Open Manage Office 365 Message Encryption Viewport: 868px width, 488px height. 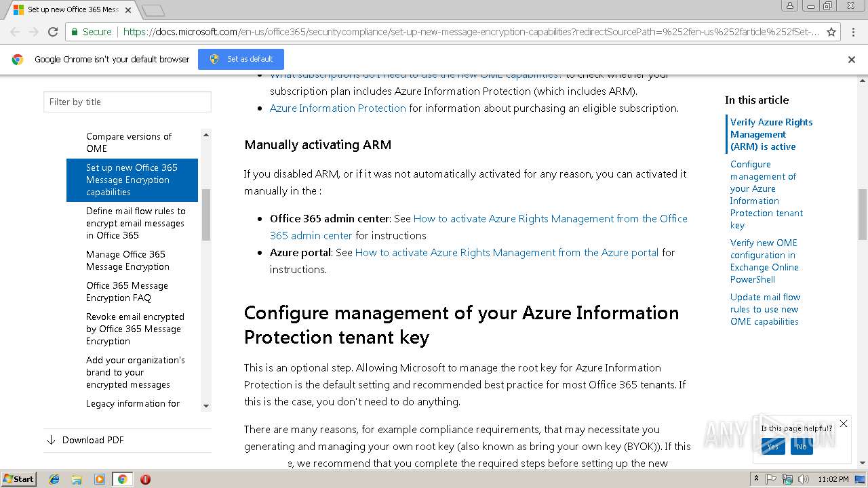pyautogui.click(x=127, y=260)
